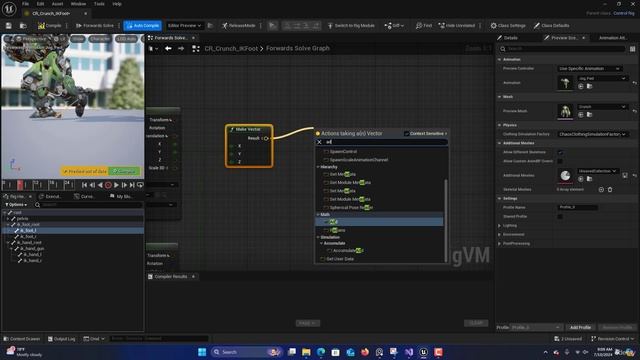Image resolution: width=640 pixels, height=360 pixels.
Task: Collapse the ik_hand_root bone
Action: 8,242
